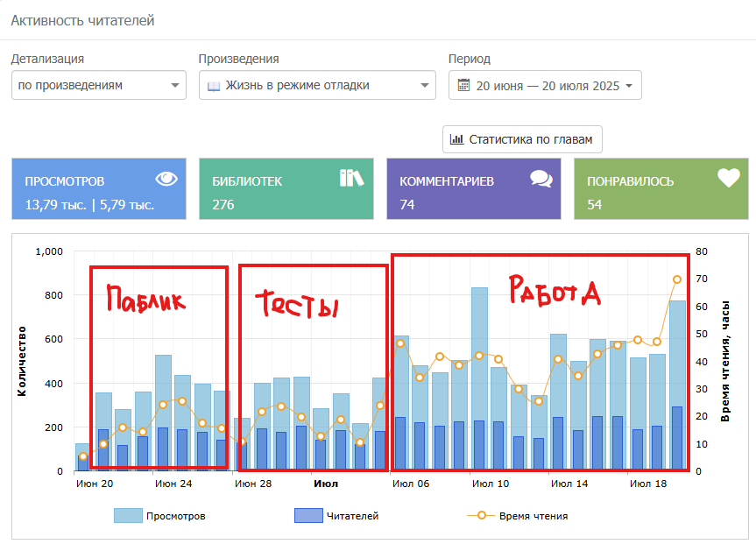
Task: Click the speech bubbles icon on Комментариев card
Action: point(541,179)
